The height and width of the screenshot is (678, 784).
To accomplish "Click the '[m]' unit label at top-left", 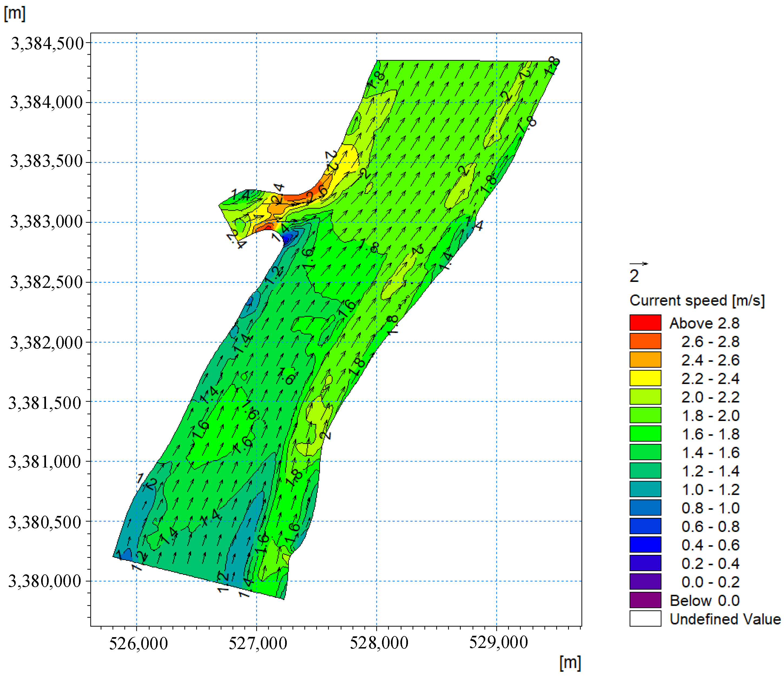I will (15, 14).
